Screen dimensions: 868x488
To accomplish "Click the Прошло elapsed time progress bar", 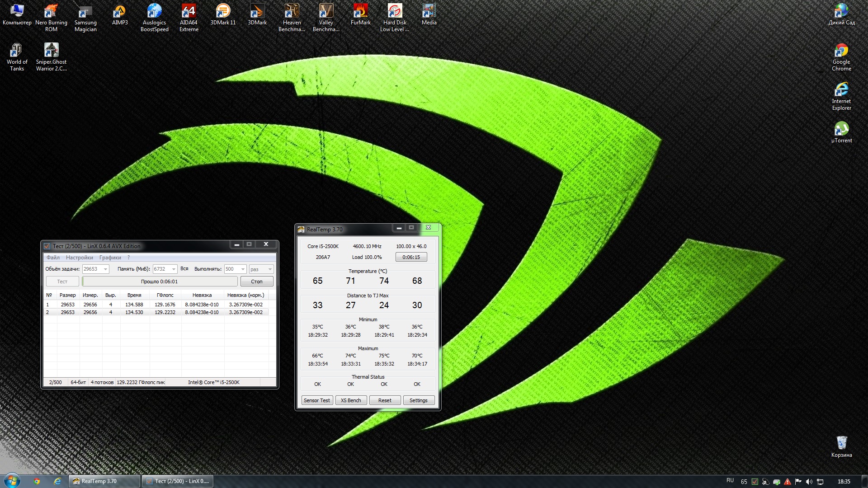I will (160, 282).
